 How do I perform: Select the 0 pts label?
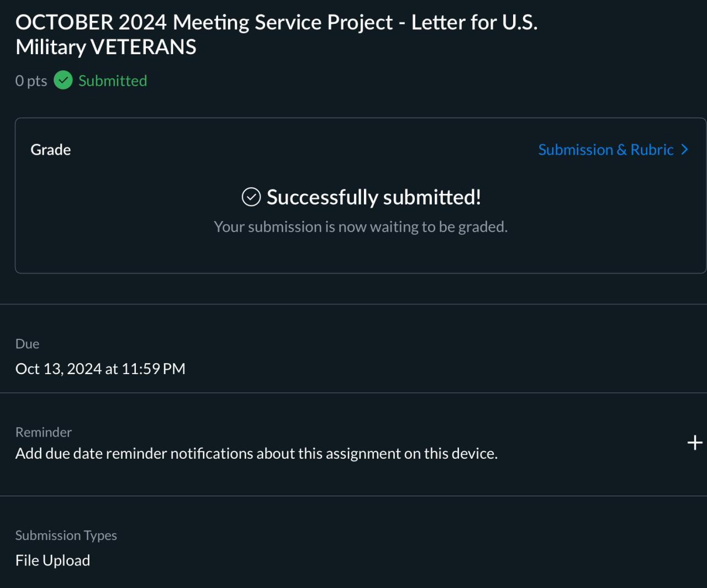[31, 81]
